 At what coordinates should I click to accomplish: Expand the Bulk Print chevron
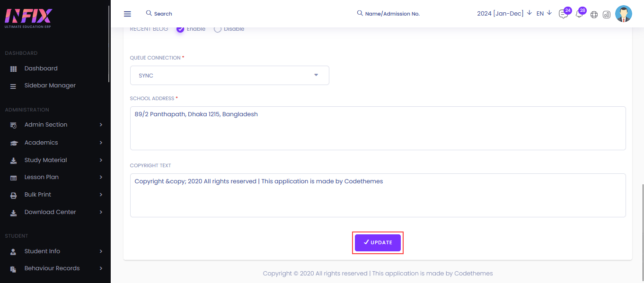[101, 195]
